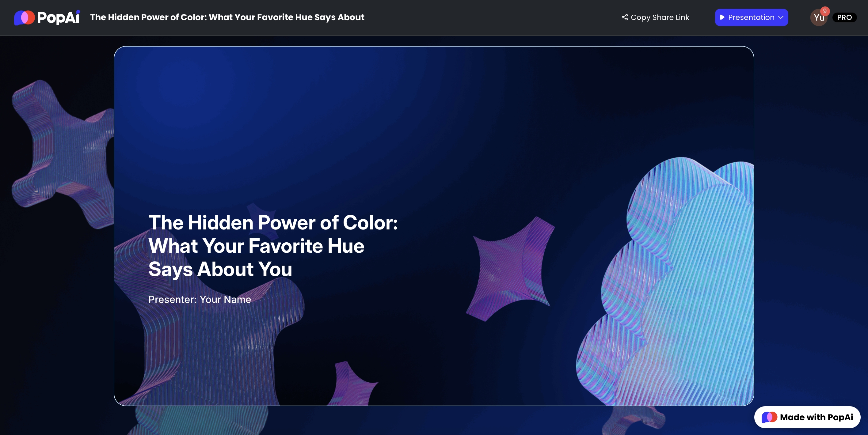Expand the Presentation dropdown chevron

781,17
